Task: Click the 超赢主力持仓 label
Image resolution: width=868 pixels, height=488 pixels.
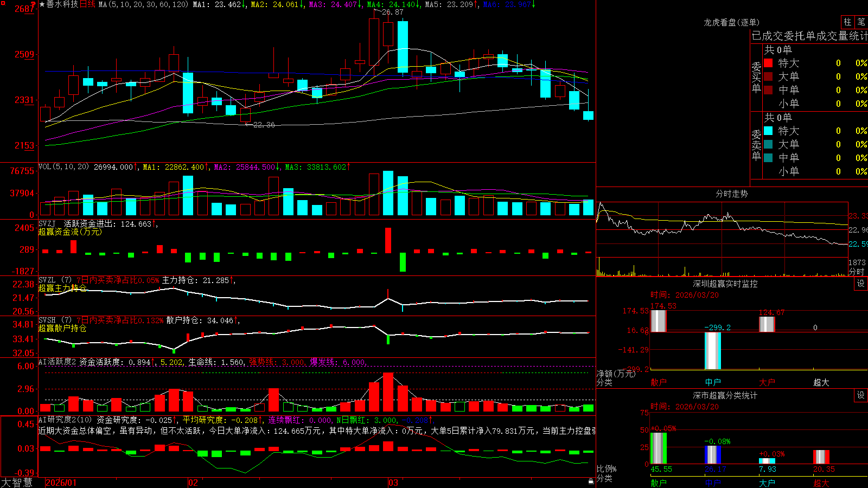Action: 62,288
